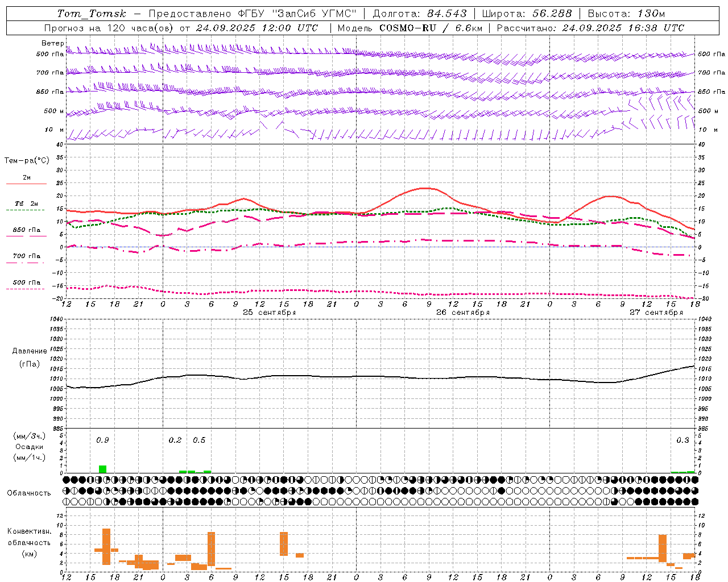Click the Td 2м legend entry
The height and width of the screenshot is (582, 728).
(26, 203)
